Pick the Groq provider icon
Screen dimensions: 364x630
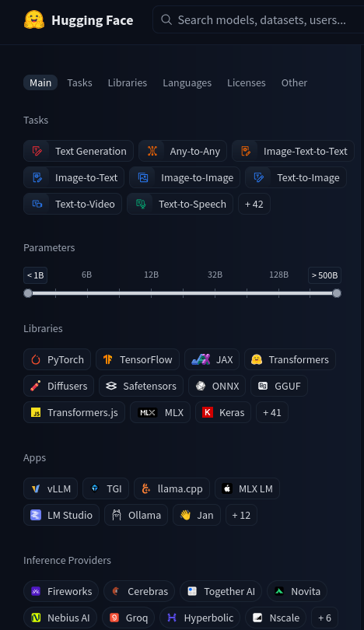point(114,618)
